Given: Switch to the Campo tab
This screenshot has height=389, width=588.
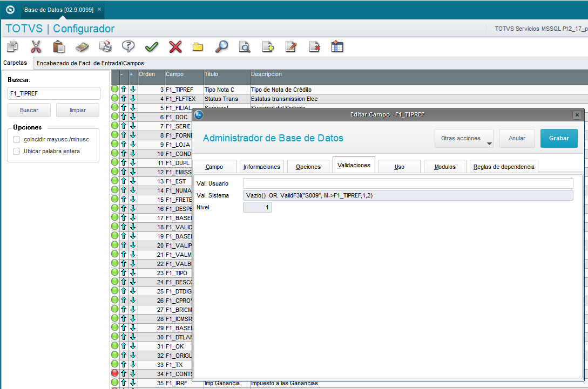Looking at the screenshot, I should tap(214, 167).
